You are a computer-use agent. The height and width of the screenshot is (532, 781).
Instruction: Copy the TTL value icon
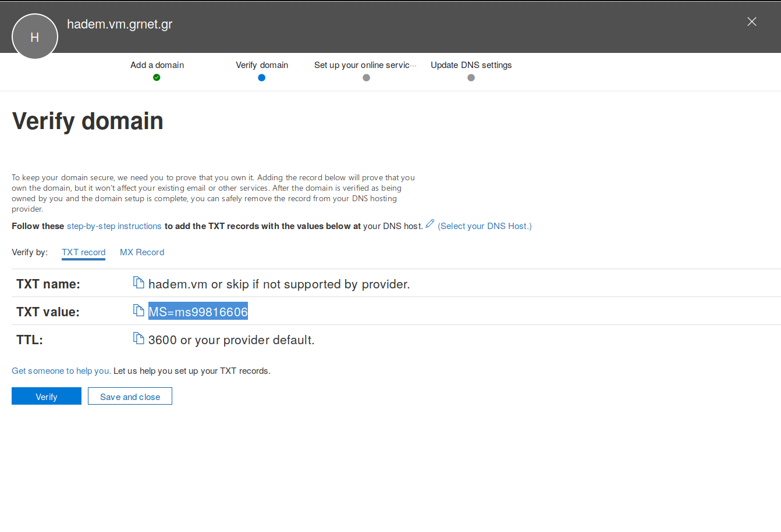pos(139,338)
